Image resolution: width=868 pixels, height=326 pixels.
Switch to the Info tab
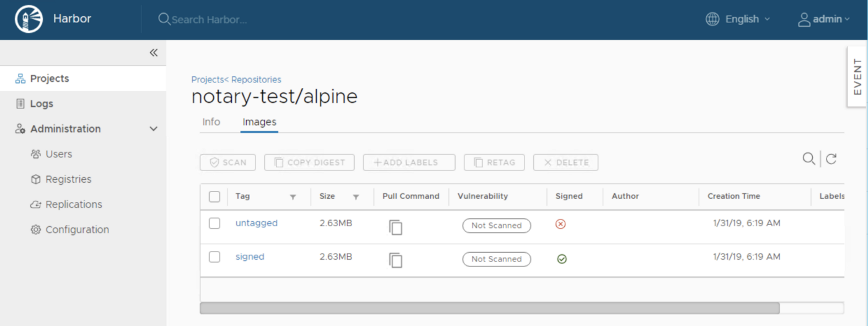click(x=211, y=122)
